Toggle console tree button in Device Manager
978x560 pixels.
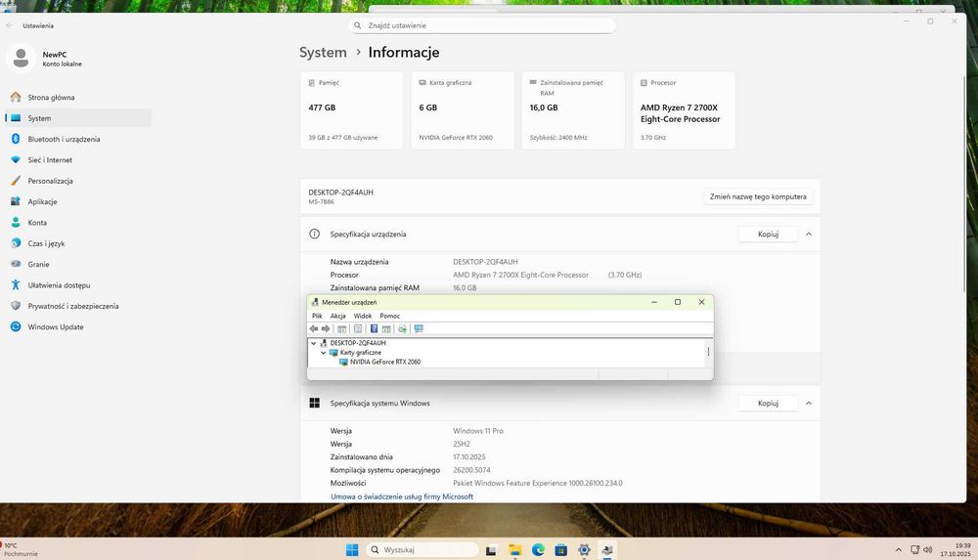pyautogui.click(x=341, y=328)
